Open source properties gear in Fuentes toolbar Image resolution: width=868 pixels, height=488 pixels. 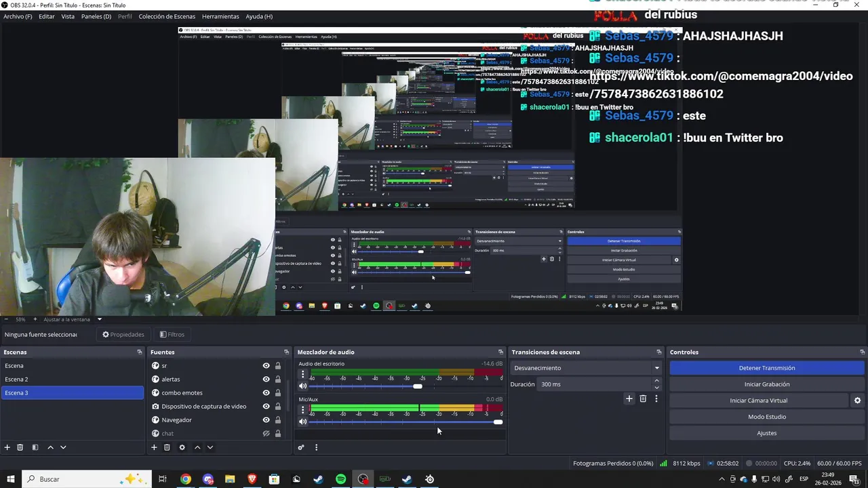coord(182,447)
